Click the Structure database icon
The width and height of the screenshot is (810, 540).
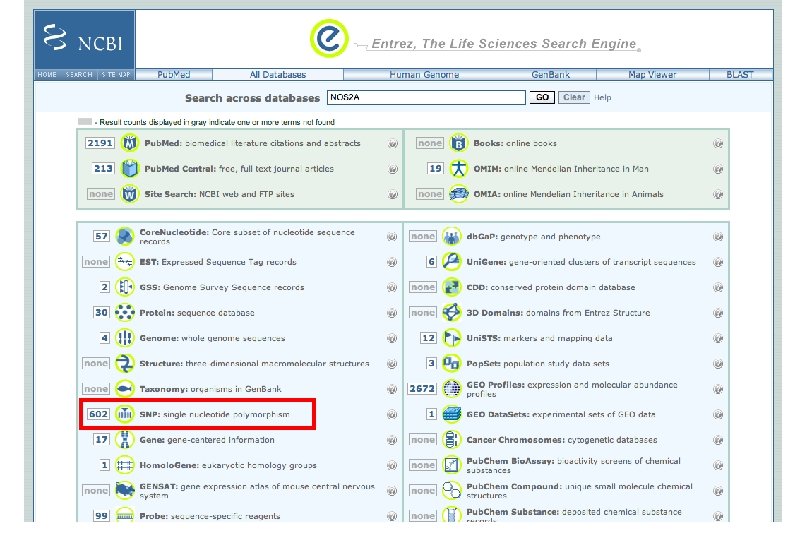pyautogui.click(x=124, y=363)
